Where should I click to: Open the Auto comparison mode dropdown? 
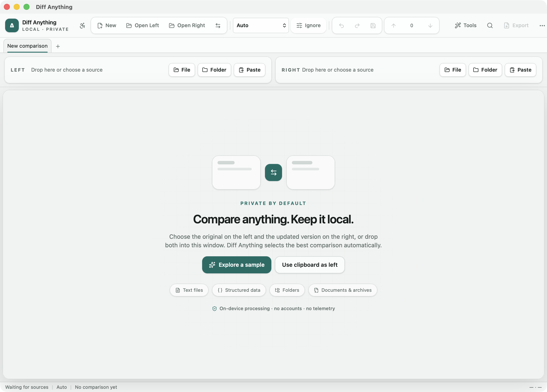261,25
